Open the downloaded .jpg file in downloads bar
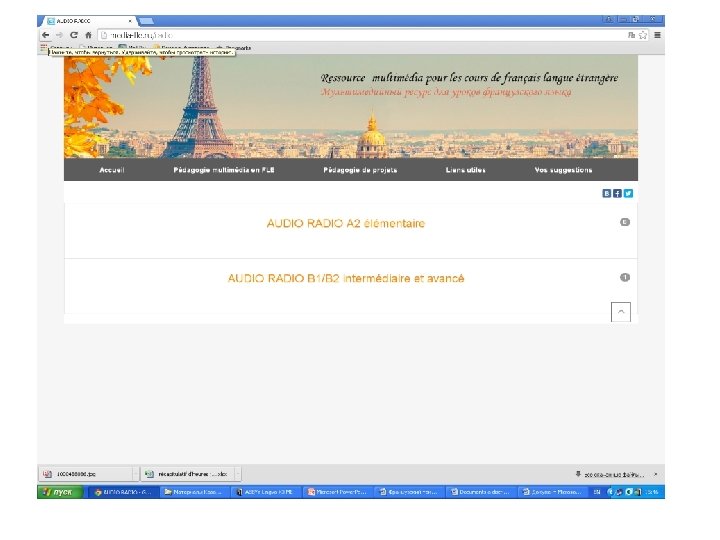 coord(86,474)
